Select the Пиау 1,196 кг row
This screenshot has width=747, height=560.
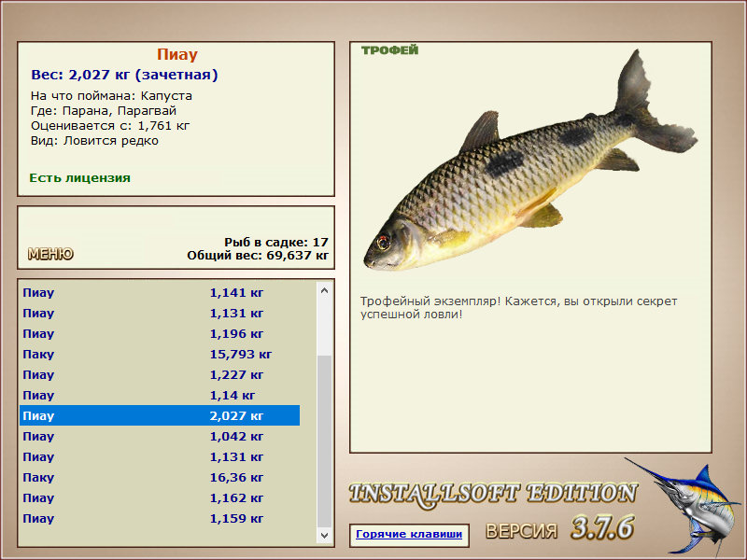tap(160, 334)
